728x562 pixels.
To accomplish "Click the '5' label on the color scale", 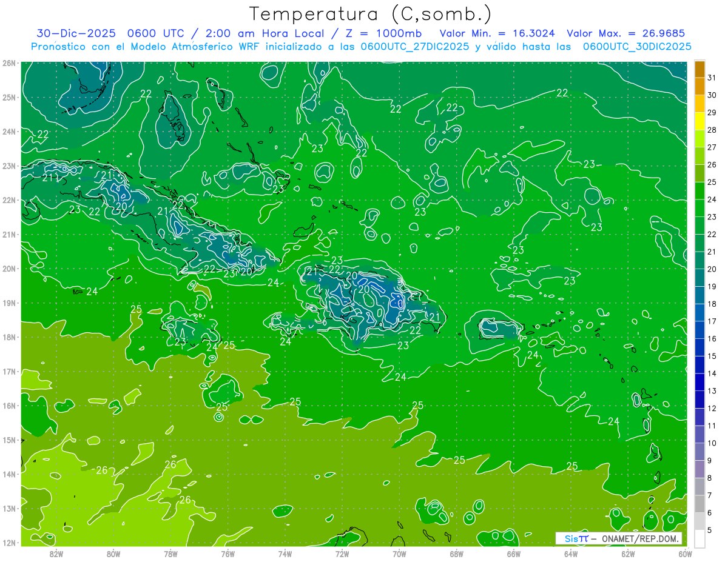I will (x=710, y=530).
